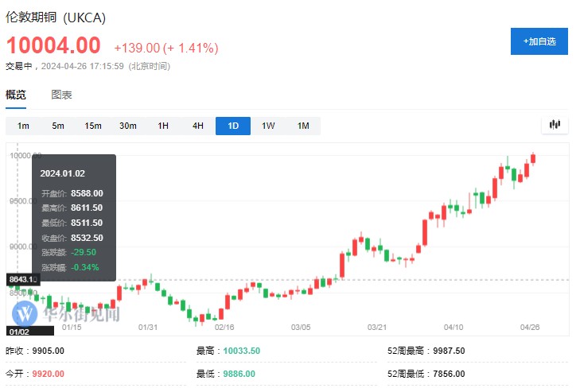580x392 pixels.
Task: Choose the 1H interval button
Action: (x=163, y=126)
